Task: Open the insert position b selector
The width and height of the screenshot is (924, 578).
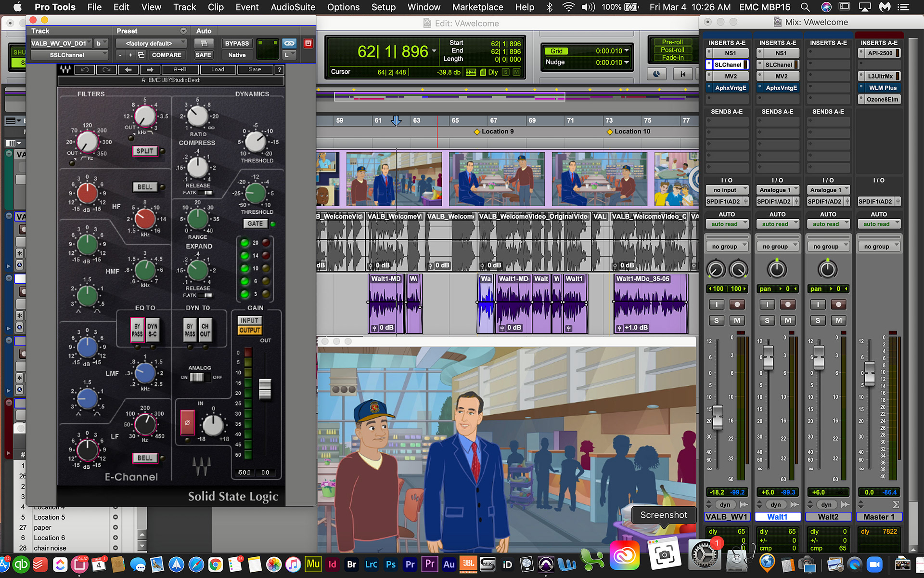Action: coord(101,43)
